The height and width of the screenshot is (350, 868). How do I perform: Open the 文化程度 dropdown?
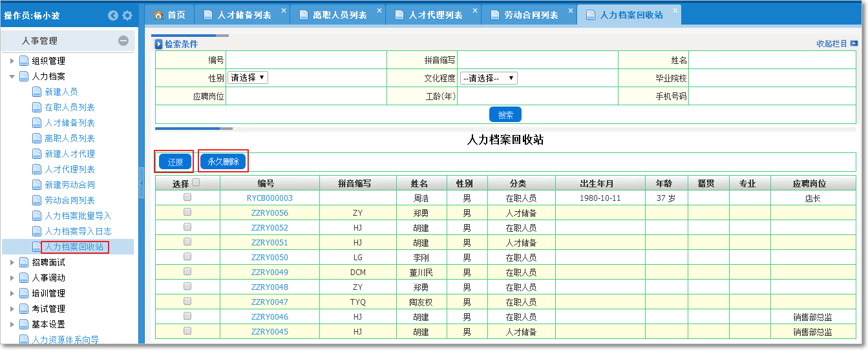(x=489, y=78)
